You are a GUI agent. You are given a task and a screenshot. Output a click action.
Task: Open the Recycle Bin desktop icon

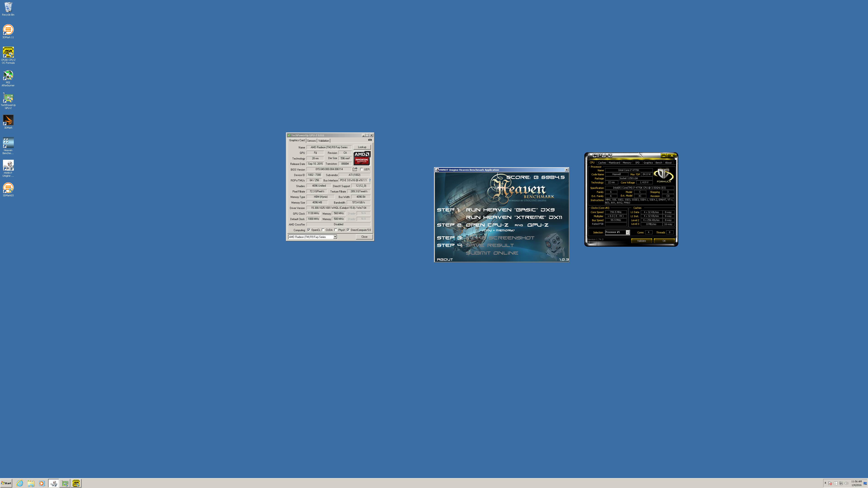click(8, 9)
